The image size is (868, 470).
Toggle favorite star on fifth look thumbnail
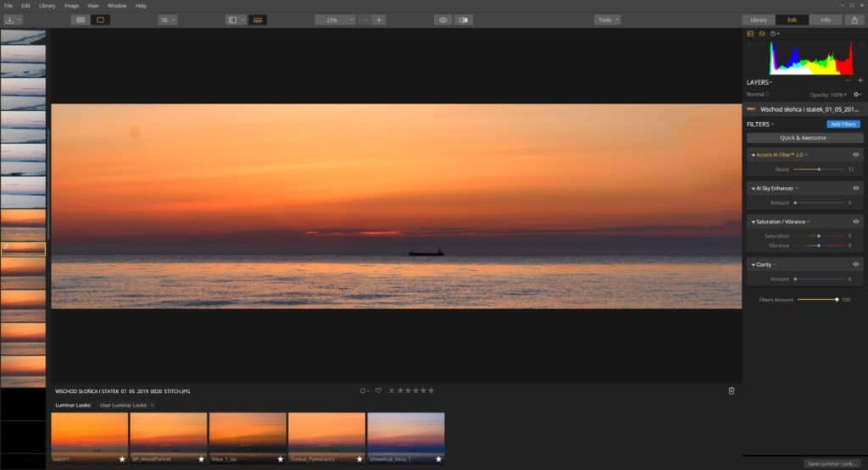coord(438,459)
